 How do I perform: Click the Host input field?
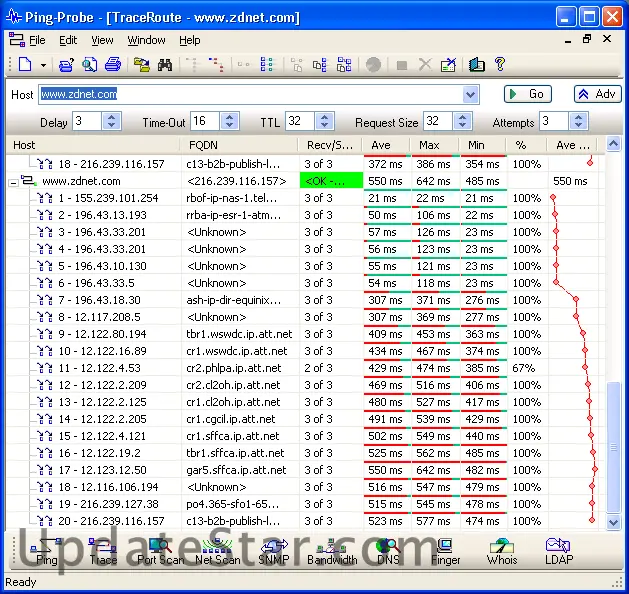[x=250, y=95]
